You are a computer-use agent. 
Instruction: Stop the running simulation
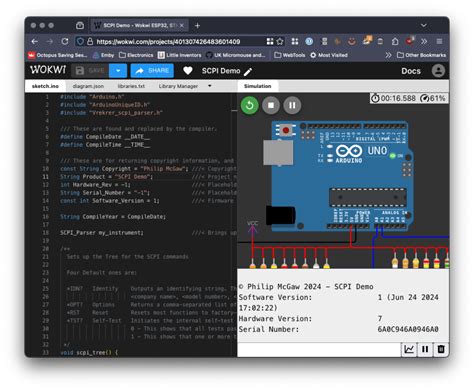pyautogui.click(x=271, y=105)
